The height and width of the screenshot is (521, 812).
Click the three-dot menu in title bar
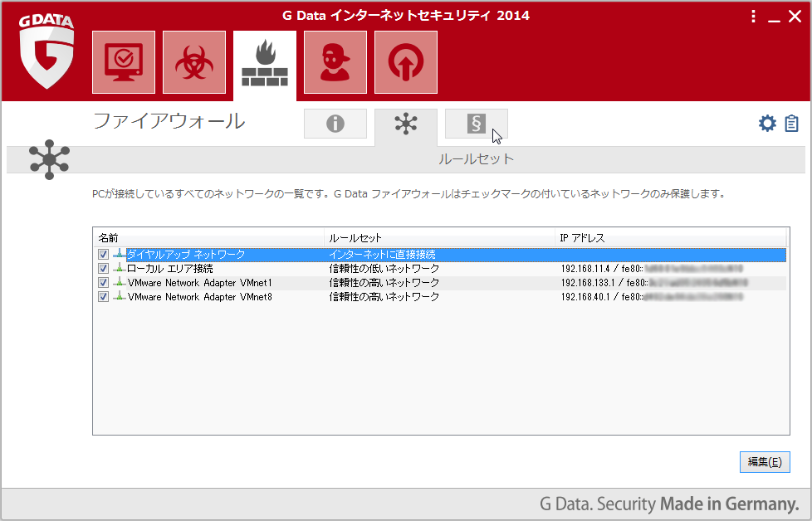(x=753, y=17)
